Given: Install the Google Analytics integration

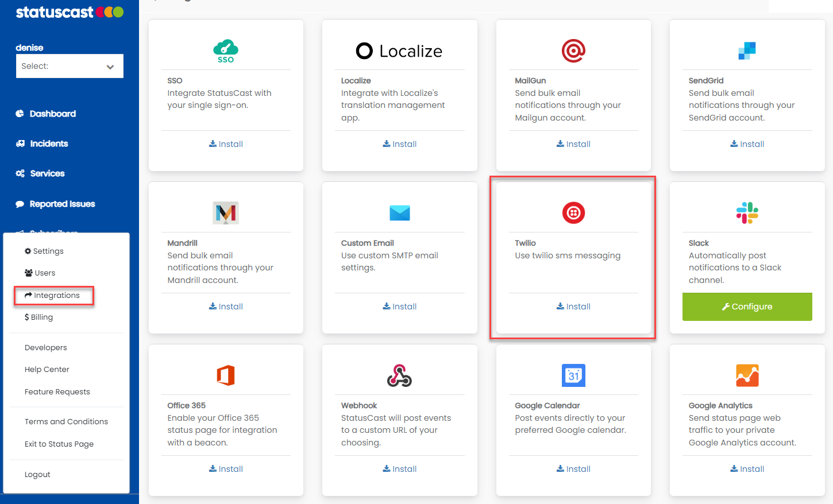Looking at the screenshot, I should pyautogui.click(x=747, y=469).
